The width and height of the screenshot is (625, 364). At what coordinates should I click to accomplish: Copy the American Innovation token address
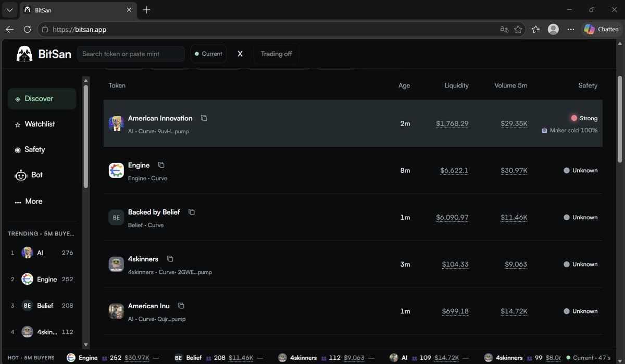tap(204, 118)
